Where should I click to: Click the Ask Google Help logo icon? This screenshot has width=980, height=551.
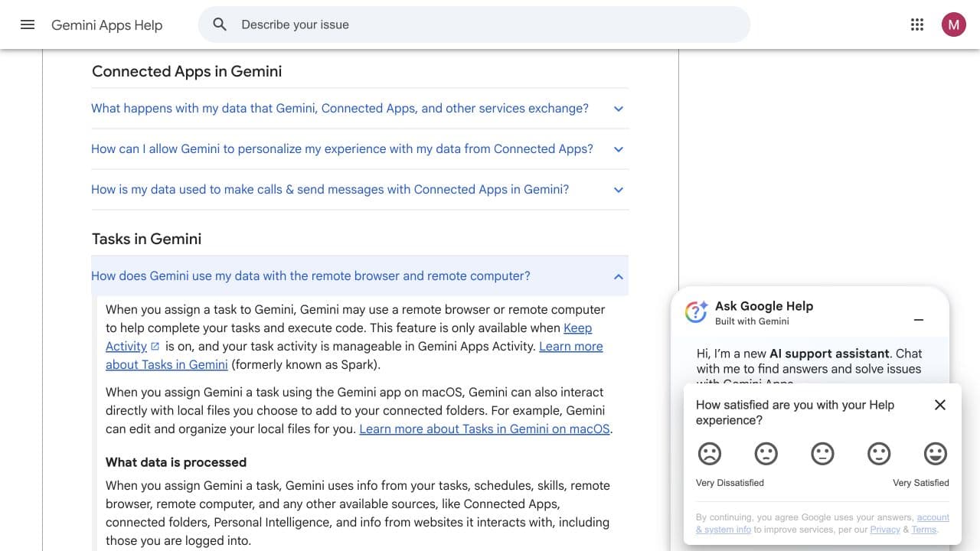click(x=696, y=312)
